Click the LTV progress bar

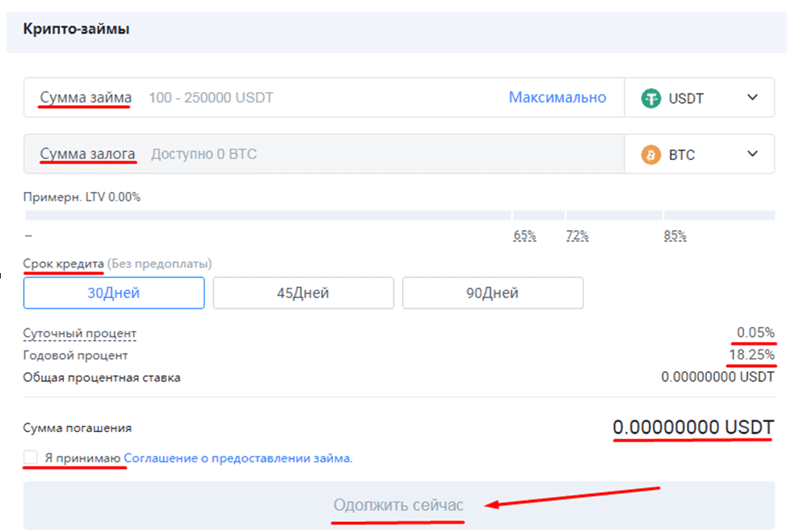pos(400,215)
